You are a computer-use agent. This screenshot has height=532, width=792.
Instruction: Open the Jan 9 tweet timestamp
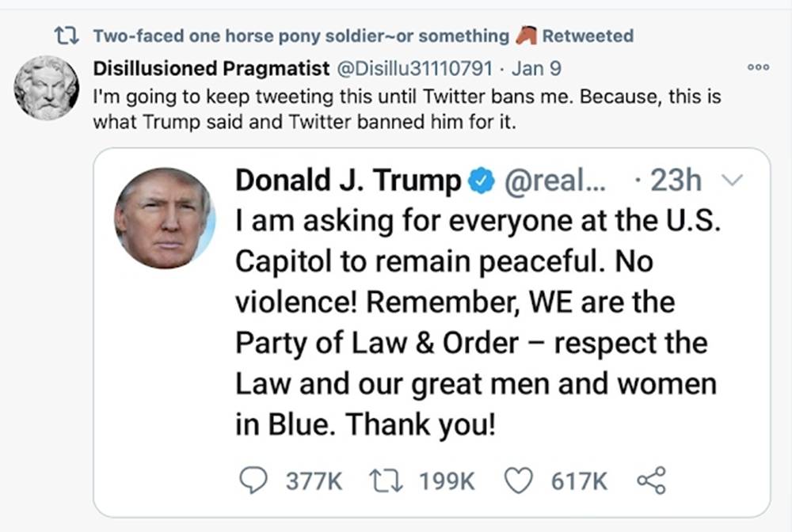click(x=536, y=69)
